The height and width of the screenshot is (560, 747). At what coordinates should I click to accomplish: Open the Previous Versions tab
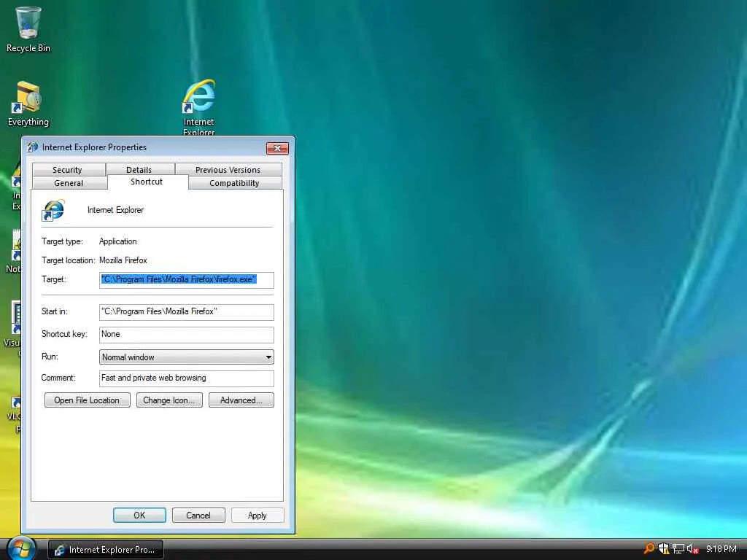(228, 169)
